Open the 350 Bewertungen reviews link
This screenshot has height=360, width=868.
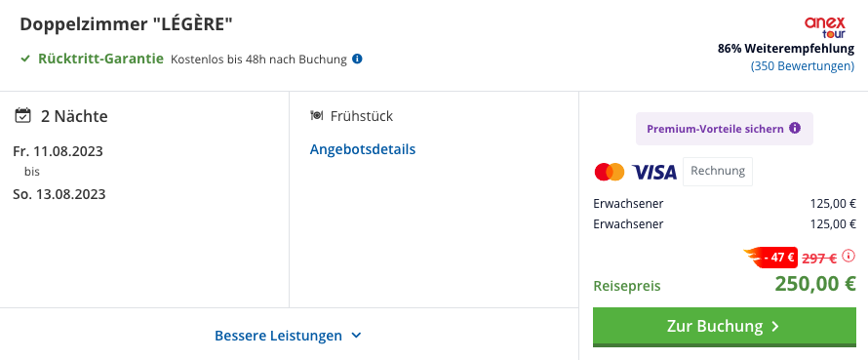(802, 66)
